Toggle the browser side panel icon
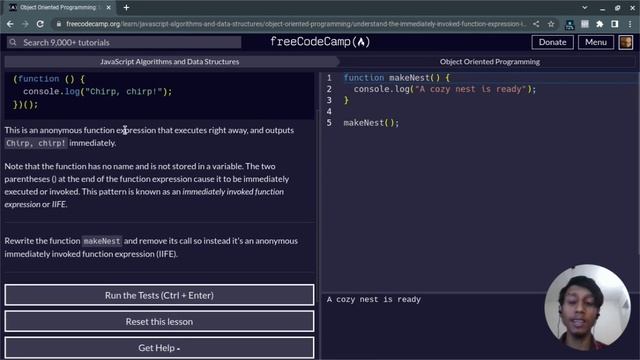This screenshot has width=640, height=360. 614,24
